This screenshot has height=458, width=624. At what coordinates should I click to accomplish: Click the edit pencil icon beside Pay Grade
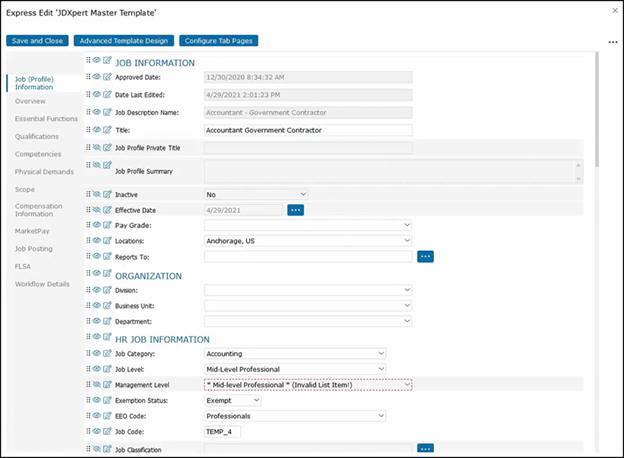[x=107, y=226]
